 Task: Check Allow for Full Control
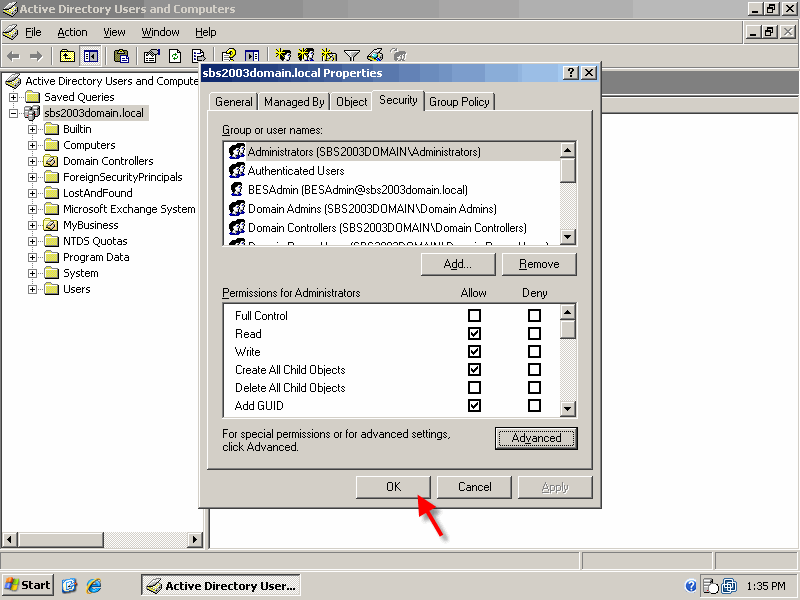coord(474,316)
